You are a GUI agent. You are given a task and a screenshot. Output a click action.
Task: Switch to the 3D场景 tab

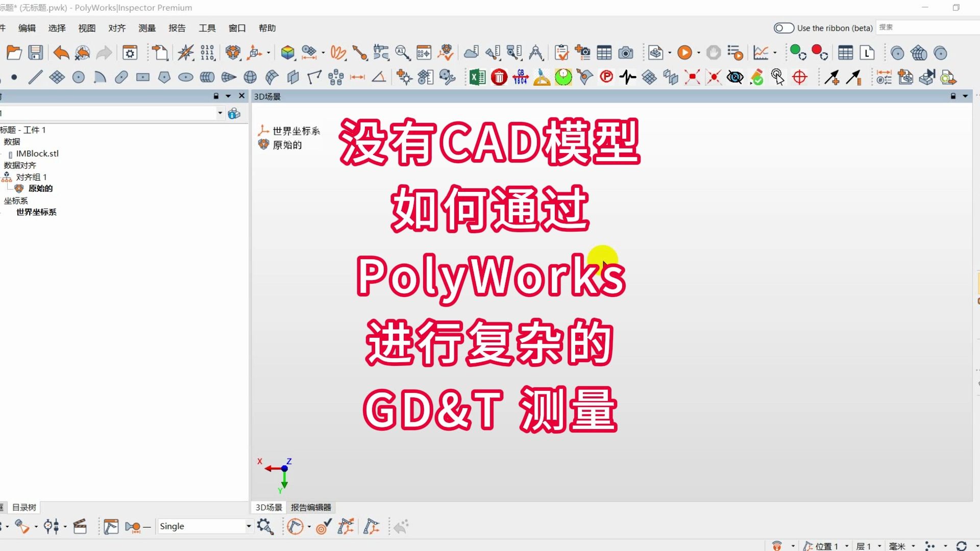(x=269, y=507)
